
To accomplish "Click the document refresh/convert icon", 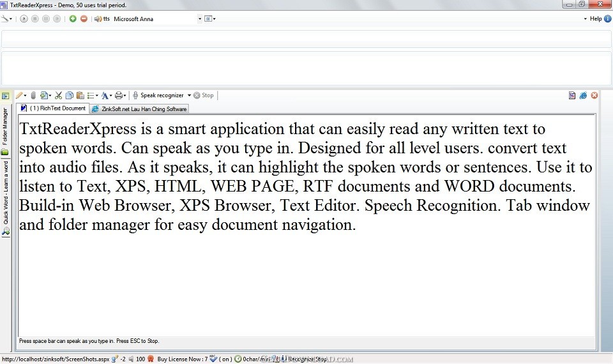I will tap(44, 95).
